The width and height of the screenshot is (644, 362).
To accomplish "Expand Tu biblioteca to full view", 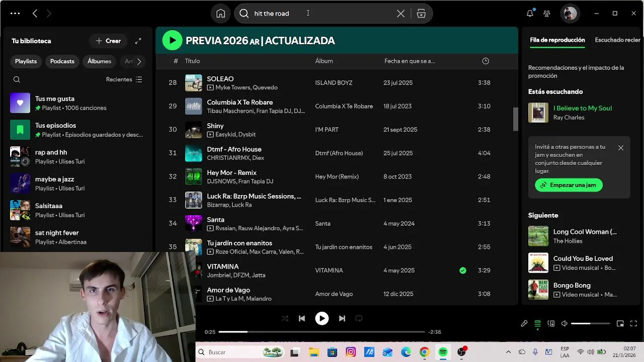I will pos(138,41).
